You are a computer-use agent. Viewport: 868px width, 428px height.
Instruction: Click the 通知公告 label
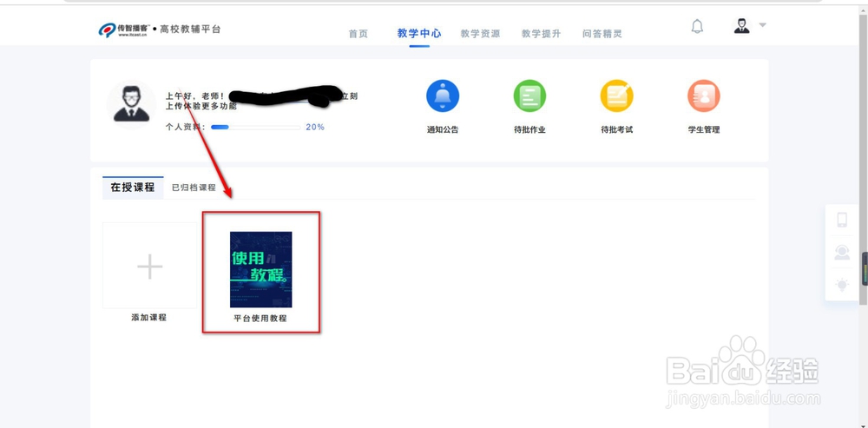(443, 130)
